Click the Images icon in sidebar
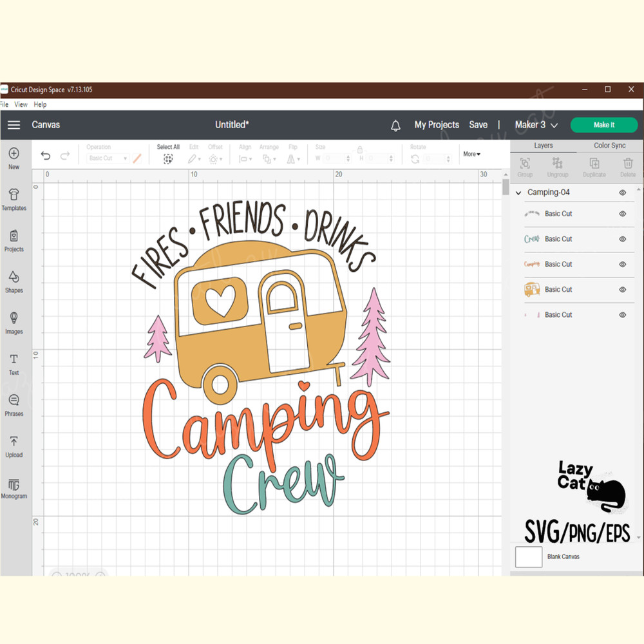This screenshot has height=644, width=644. [14, 323]
